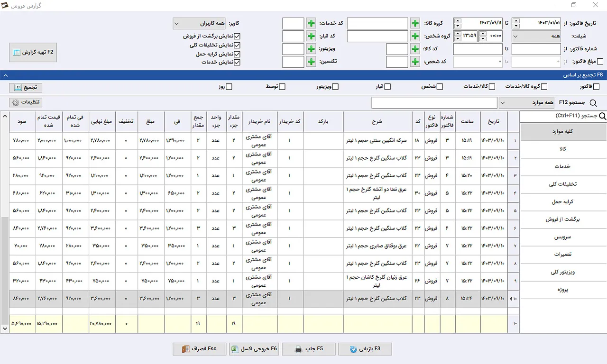Open the تعمیرات sidebar tab
607x364 pixels.
coord(563,255)
